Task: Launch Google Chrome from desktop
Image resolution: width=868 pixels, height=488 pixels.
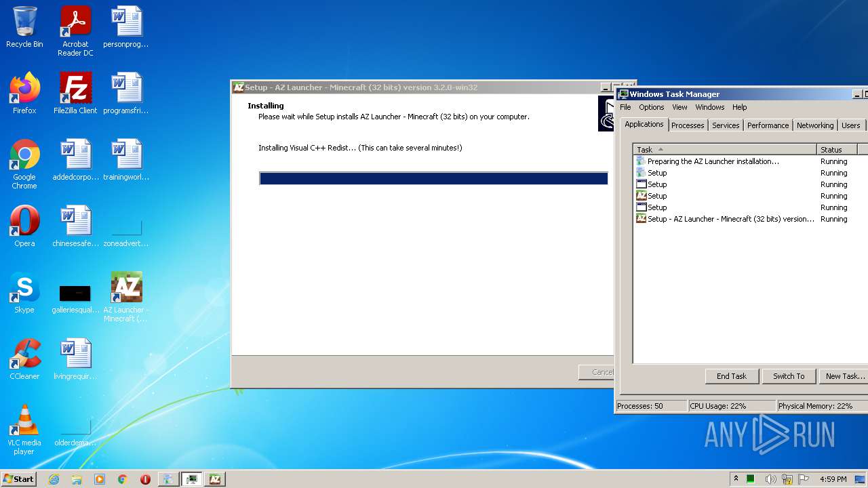Action: click(x=24, y=164)
